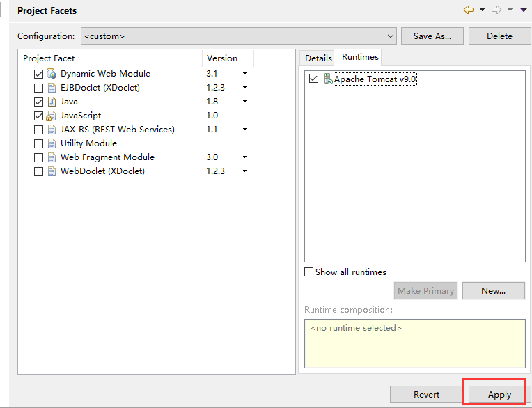Enable Show all runtimes checkbox
The image size is (532, 408).
pos(308,272)
